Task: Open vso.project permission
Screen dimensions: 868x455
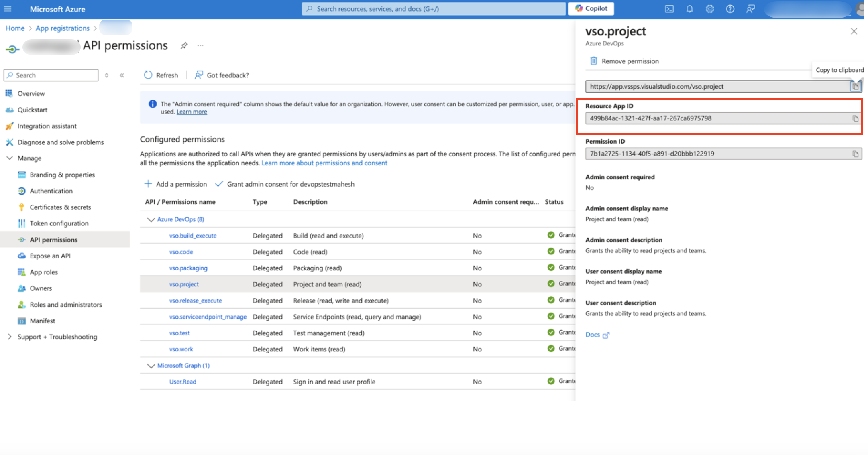Action: tap(184, 284)
